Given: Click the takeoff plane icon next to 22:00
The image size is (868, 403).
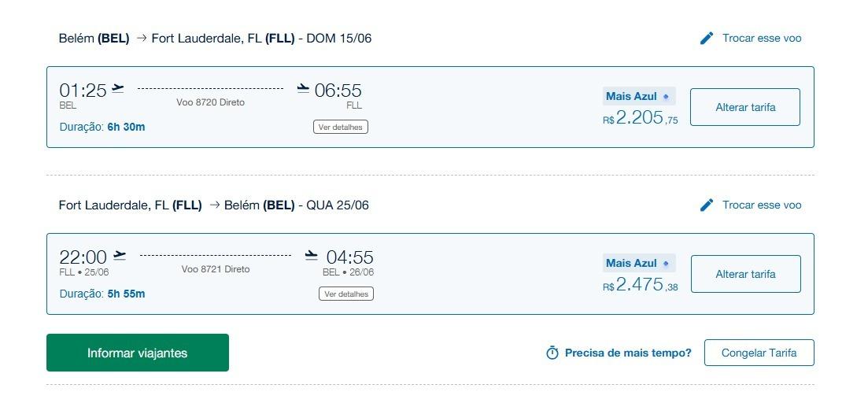Looking at the screenshot, I should (120, 255).
